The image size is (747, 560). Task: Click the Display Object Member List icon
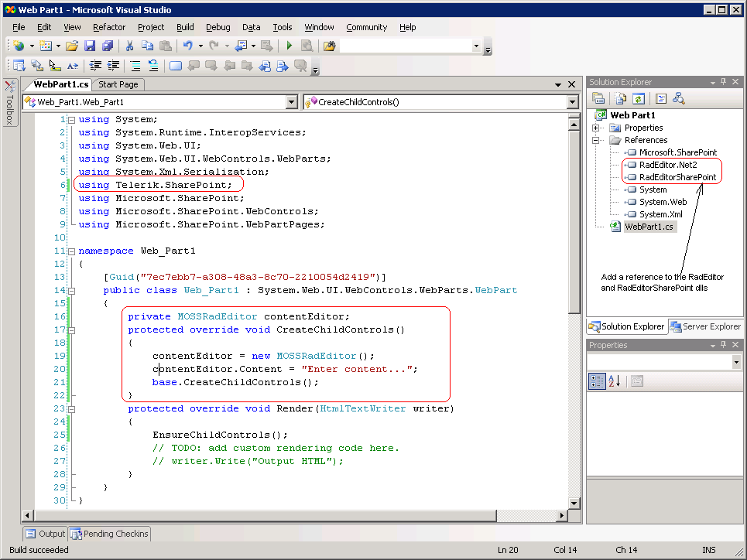[x=19, y=66]
